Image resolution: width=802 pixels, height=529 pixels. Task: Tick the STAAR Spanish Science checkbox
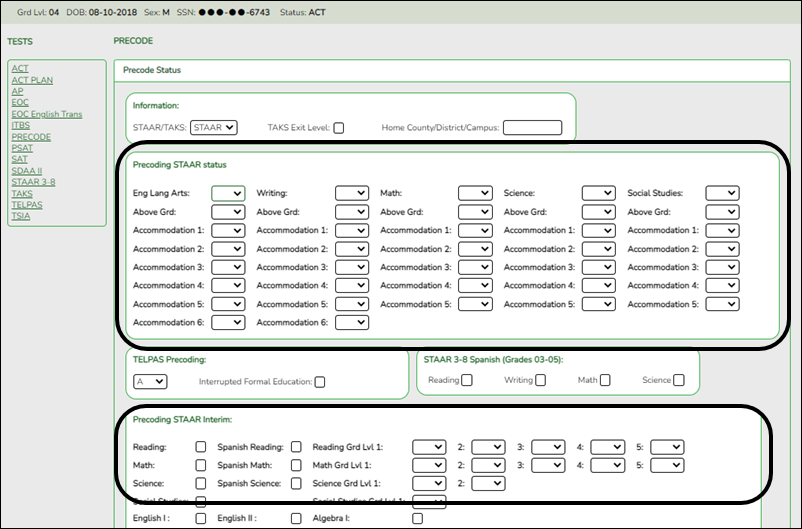click(679, 380)
